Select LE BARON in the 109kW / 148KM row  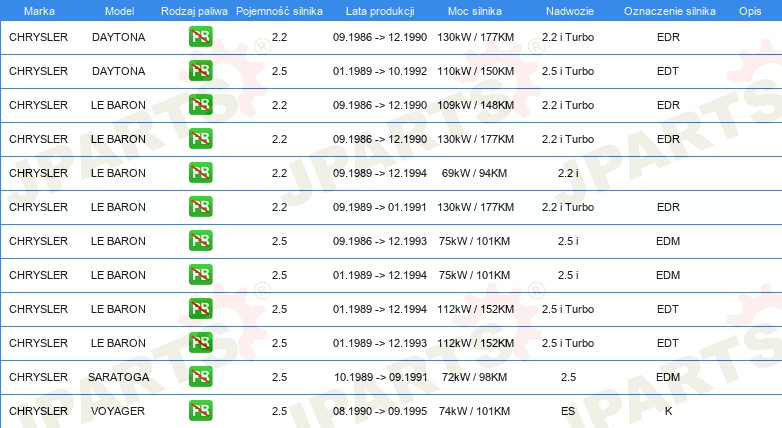(118, 105)
